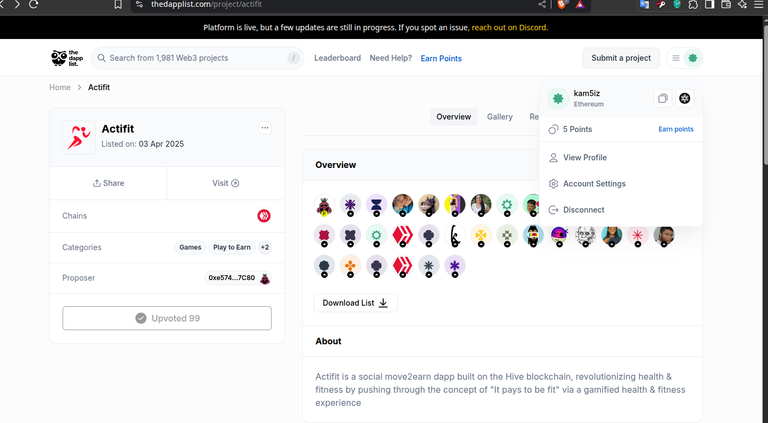This screenshot has width=768, height=423.
Task: Open the hamburger menu next to user avatar
Action: [x=676, y=58]
